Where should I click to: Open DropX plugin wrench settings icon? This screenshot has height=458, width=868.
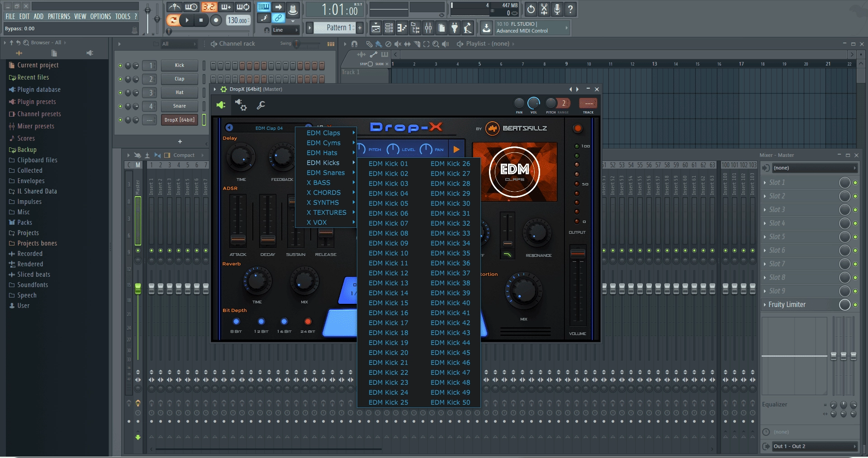[x=261, y=105]
